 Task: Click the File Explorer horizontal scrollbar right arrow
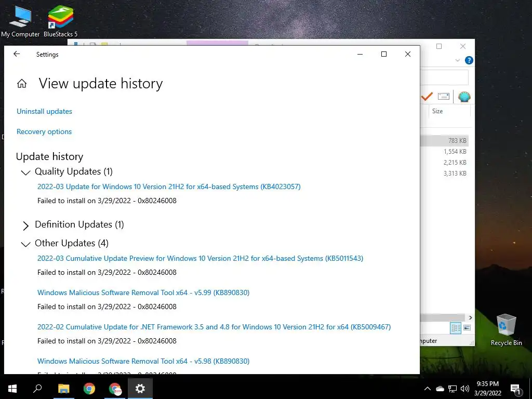470,317
